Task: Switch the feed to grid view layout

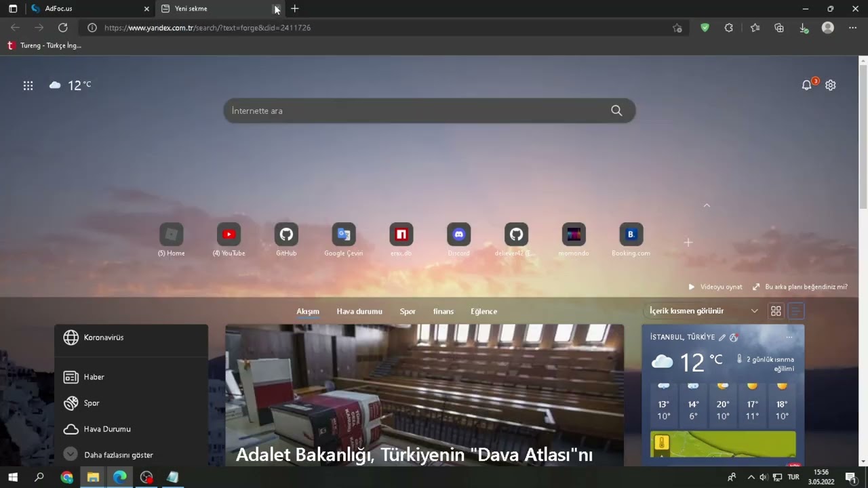Action: (776, 311)
